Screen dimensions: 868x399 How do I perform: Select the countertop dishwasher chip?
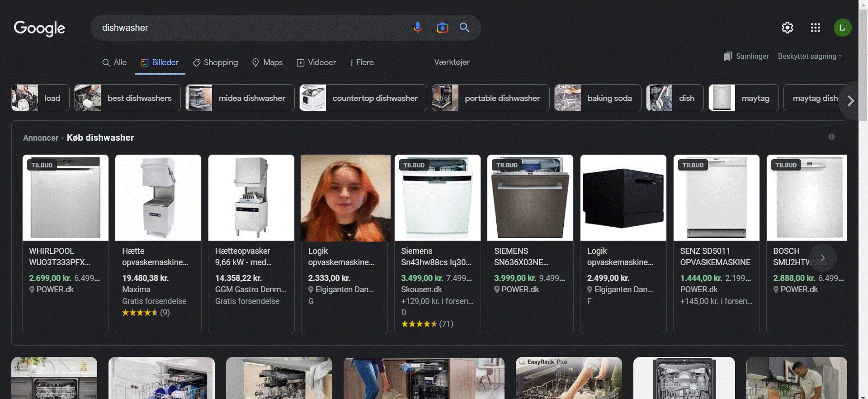(363, 98)
